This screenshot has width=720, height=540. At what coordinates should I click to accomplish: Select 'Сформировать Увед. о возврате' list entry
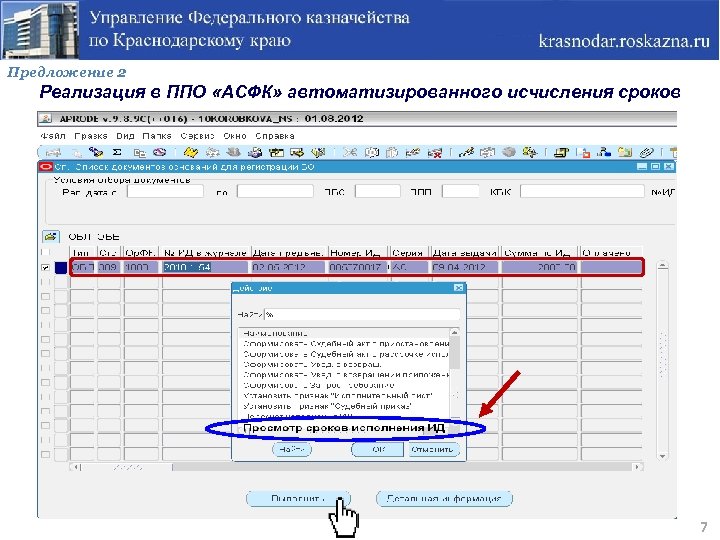tap(312, 364)
